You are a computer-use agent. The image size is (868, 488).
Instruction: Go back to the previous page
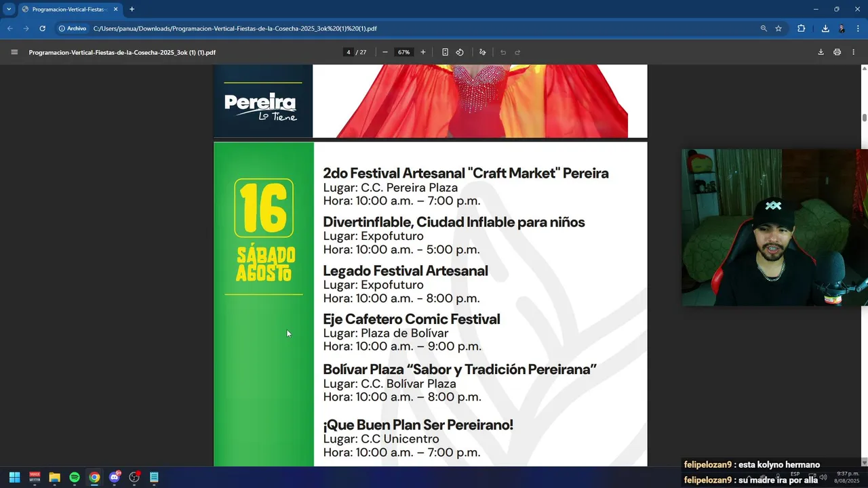click(x=9, y=28)
